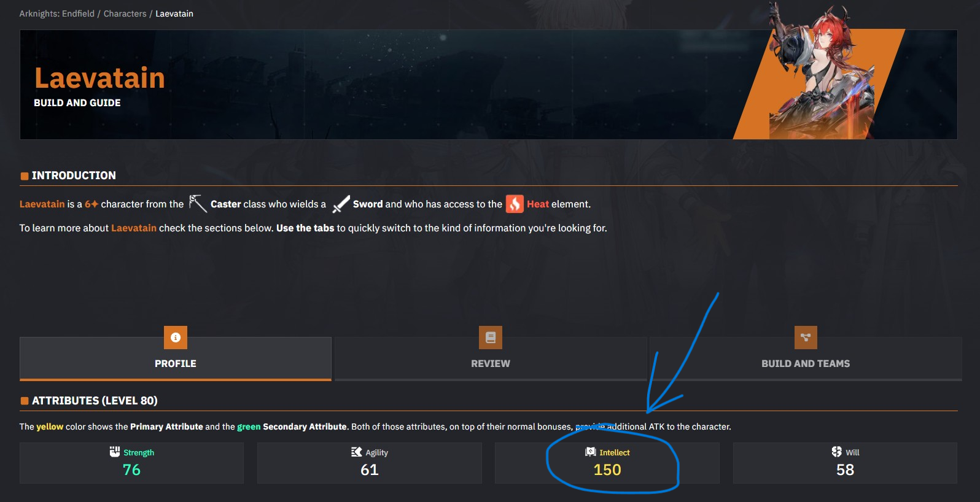Click the Intellect attribute icon
The image size is (980, 502).
pyautogui.click(x=591, y=452)
